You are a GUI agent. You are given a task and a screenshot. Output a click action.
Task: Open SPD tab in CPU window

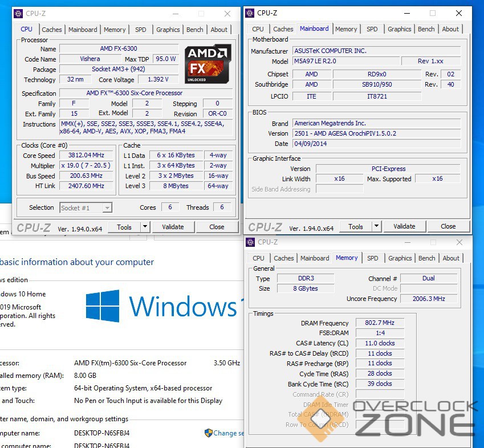(141, 30)
